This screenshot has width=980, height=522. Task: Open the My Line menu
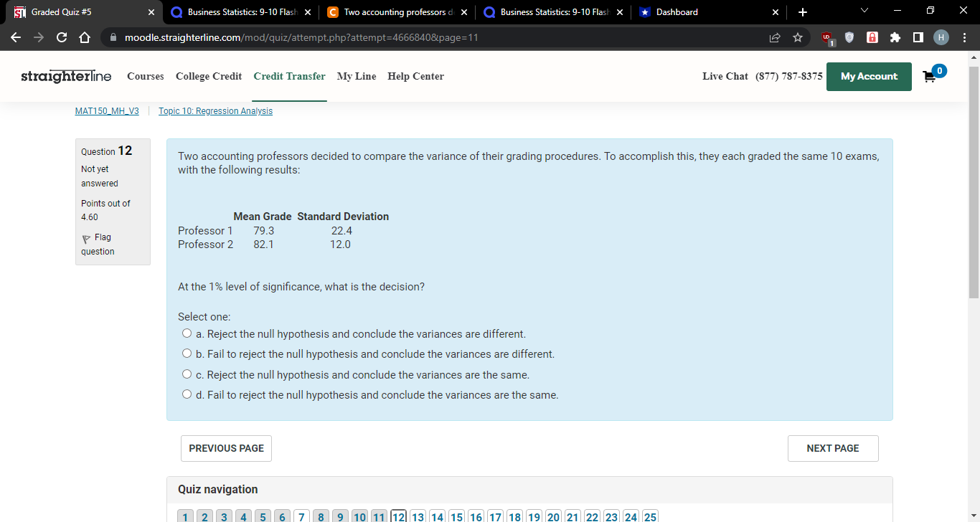click(x=357, y=76)
